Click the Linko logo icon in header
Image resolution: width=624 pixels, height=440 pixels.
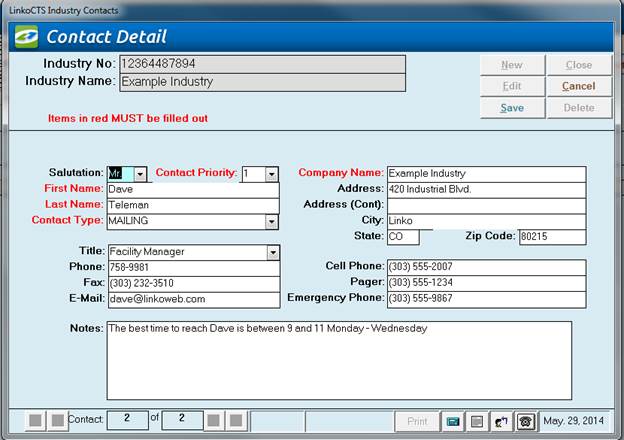click(25, 37)
